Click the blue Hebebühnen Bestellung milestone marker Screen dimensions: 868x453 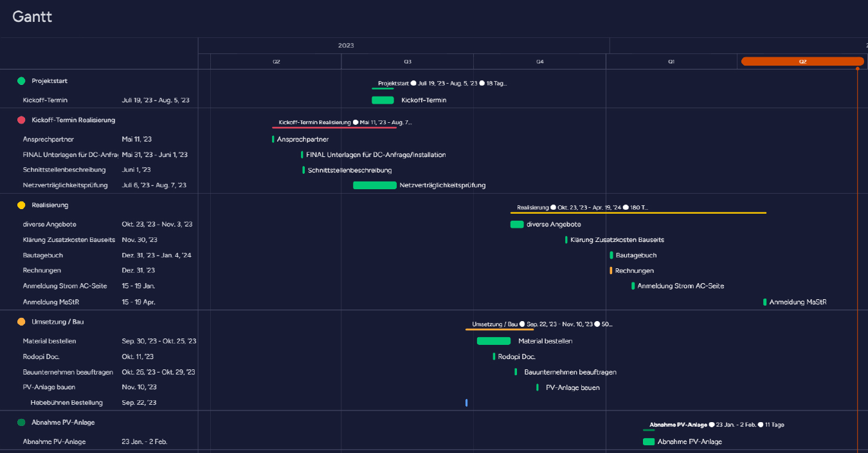pos(466,403)
